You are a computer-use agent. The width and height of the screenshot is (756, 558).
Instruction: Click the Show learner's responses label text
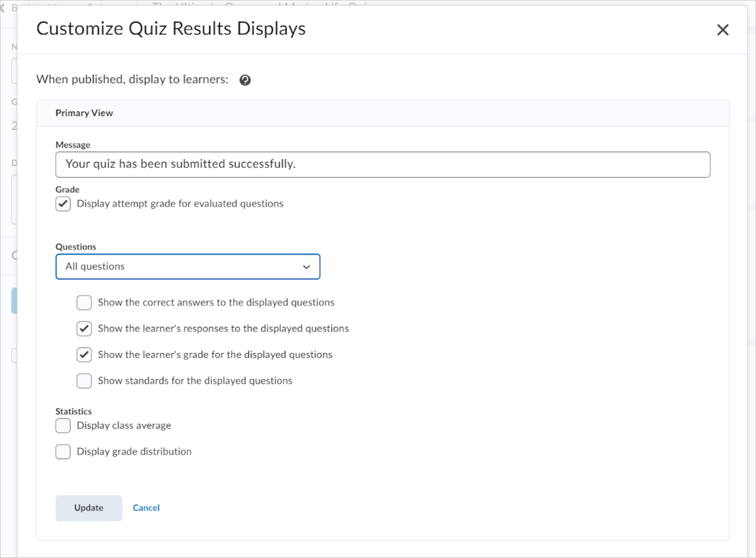click(x=223, y=329)
